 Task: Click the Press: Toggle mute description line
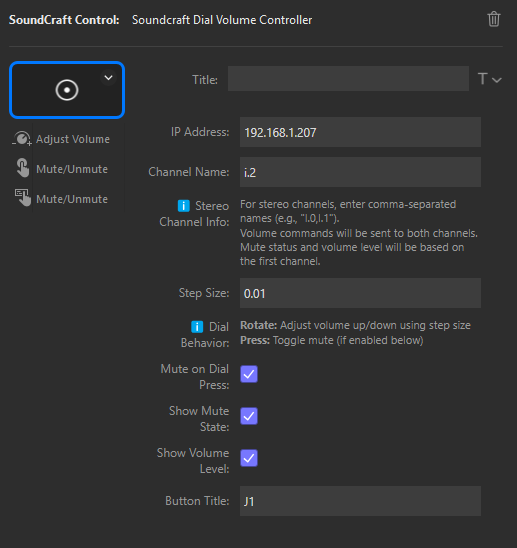[332, 340]
